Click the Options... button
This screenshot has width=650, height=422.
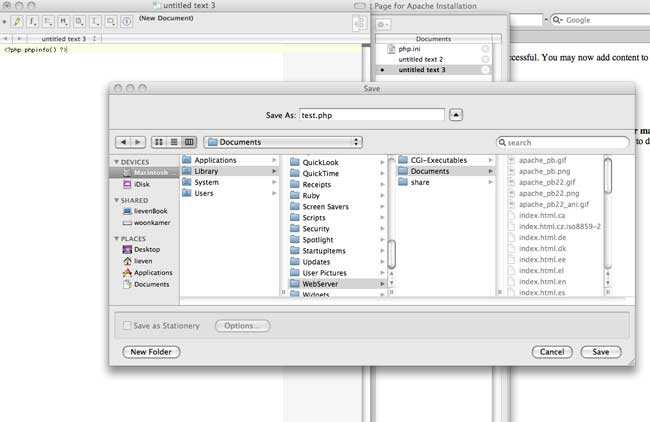click(243, 326)
